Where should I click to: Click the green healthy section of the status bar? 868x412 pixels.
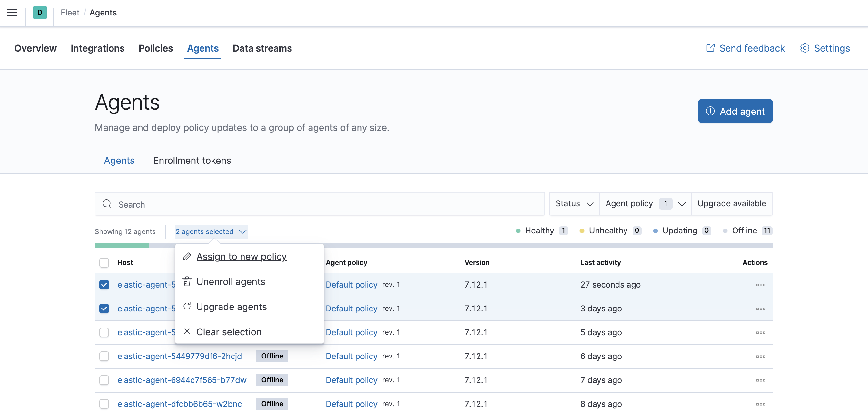(x=121, y=246)
